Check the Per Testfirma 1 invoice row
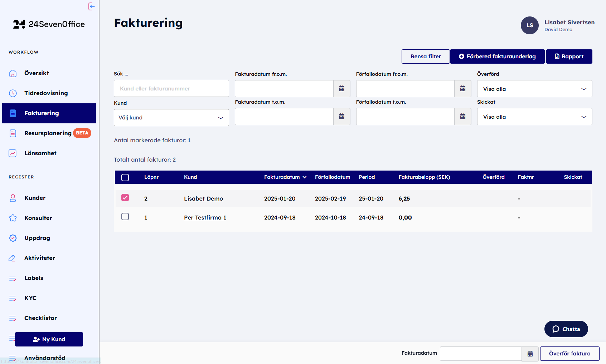This screenshot has width=606, height=364. click(125, 217)
